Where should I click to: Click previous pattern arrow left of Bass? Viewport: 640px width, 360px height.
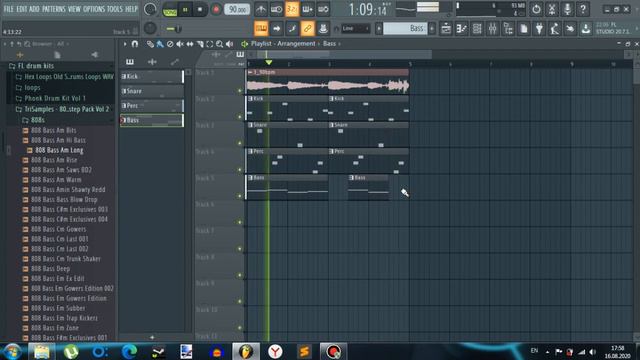379,29
